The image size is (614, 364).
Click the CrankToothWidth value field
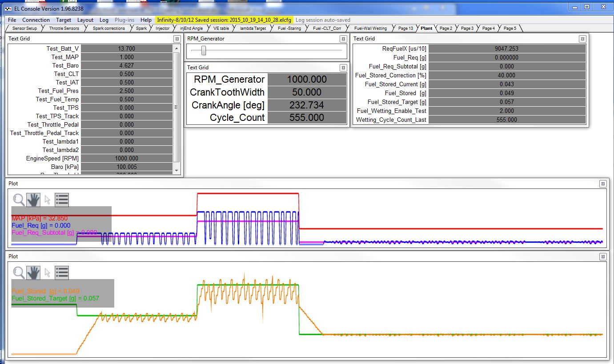tap(307, 92)
